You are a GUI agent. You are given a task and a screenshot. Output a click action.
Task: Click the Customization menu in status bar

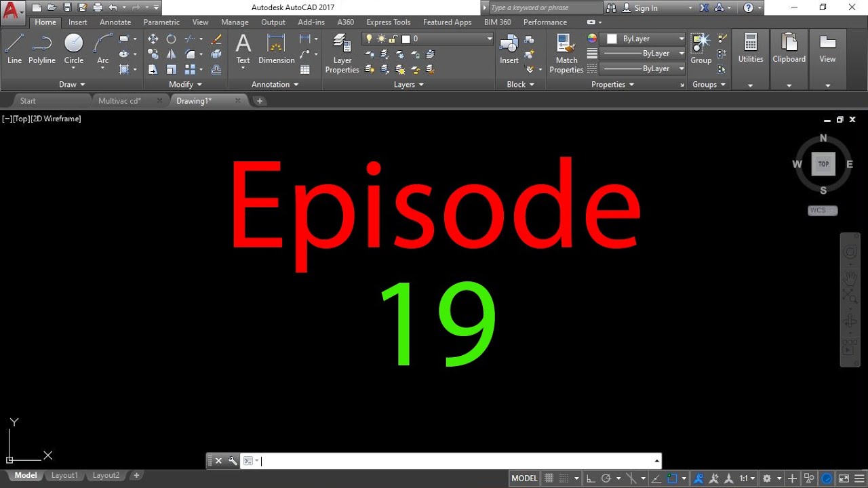[x=859, y=479]
